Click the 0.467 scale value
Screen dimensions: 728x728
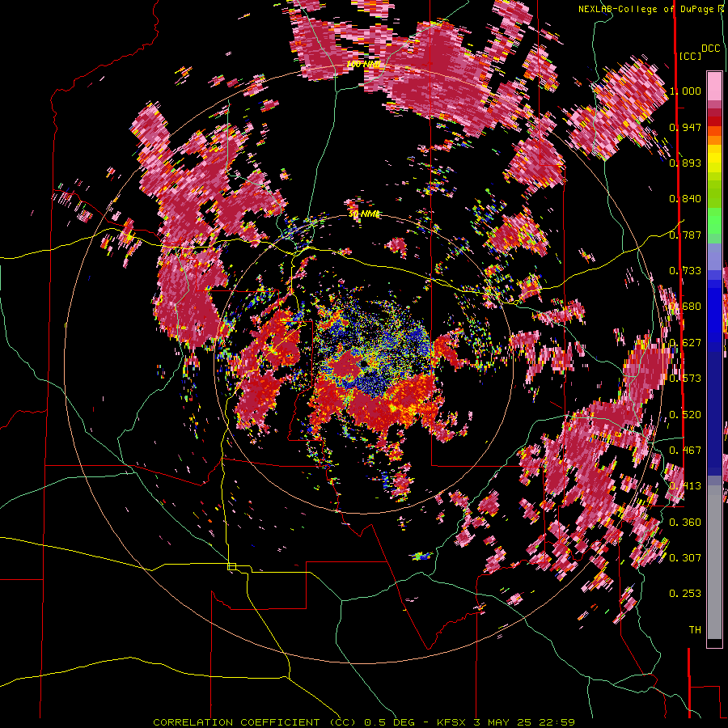pyautogui.click(x=685, y=451)
